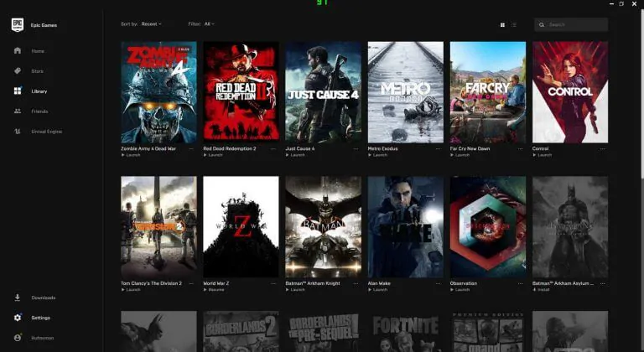This screenshot has height=352, width=644.
Task: Select the Batman Arkham Knight cover art
Action: pyautogui.click(x=323, y=227)
